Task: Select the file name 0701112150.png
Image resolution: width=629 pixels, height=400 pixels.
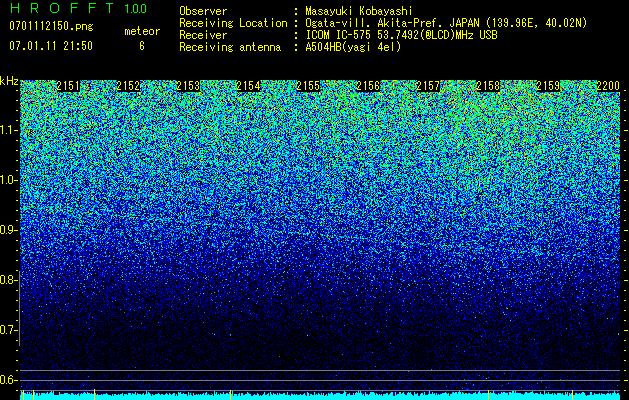Action: click(x=51, y=27)
